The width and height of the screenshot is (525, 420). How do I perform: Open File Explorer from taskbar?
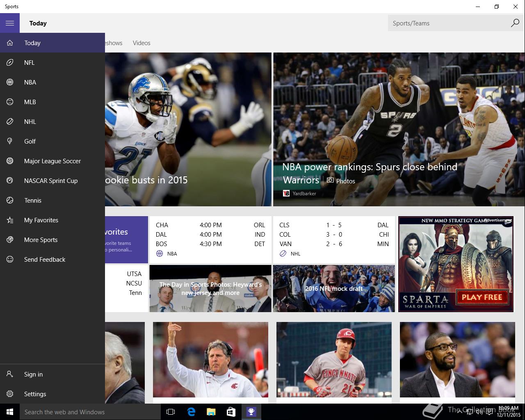(211, 412)
